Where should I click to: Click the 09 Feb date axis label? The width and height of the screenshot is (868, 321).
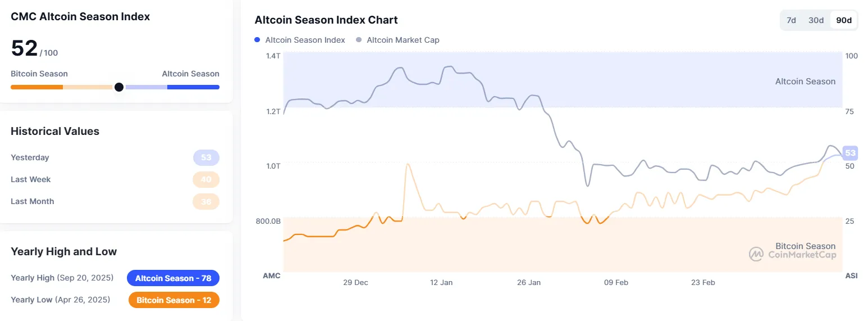point(616,282)
